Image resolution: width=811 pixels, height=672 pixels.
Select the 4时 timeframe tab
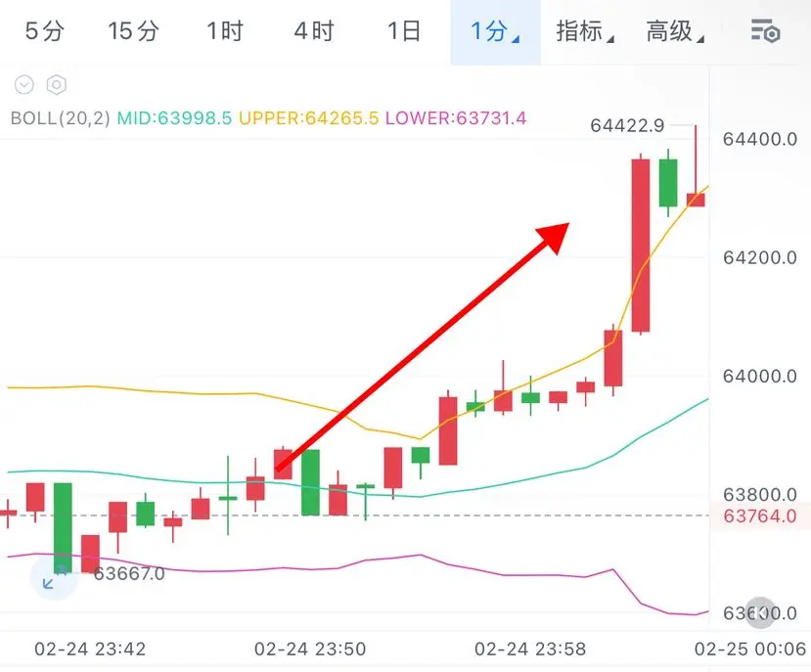pyautogui.click(x=314, y=31)
